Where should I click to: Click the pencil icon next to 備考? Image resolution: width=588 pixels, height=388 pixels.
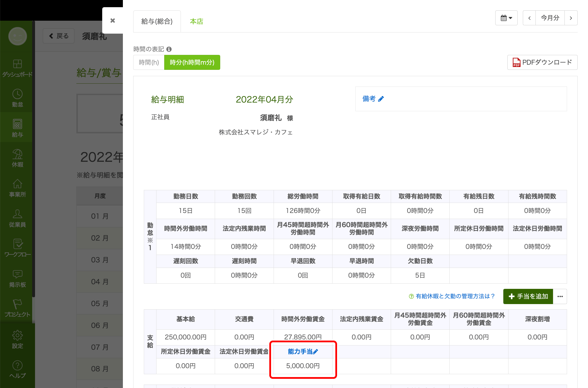381,99
